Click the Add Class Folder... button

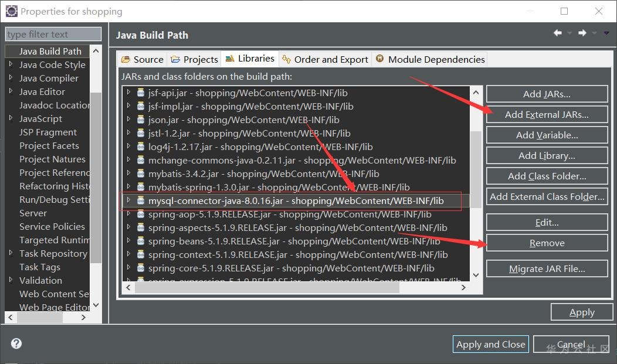click(547, 176)
